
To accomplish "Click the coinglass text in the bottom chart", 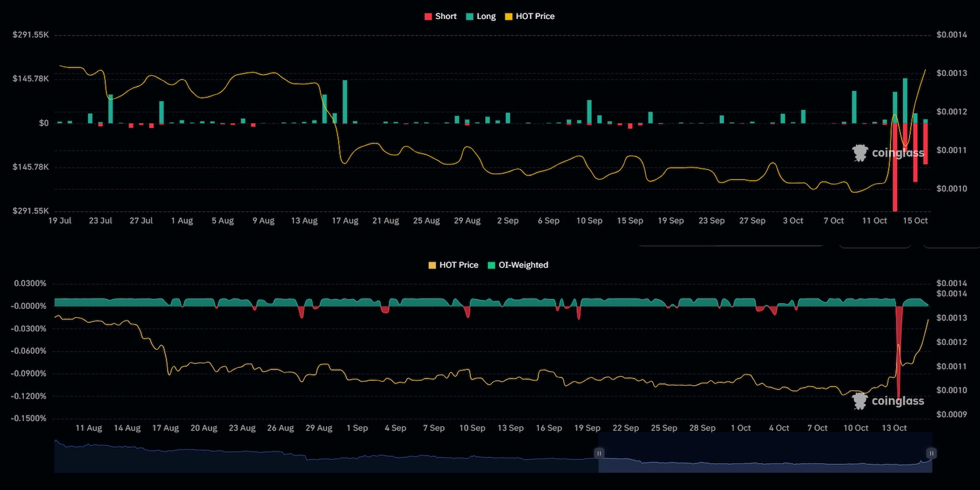I will 897,401.
